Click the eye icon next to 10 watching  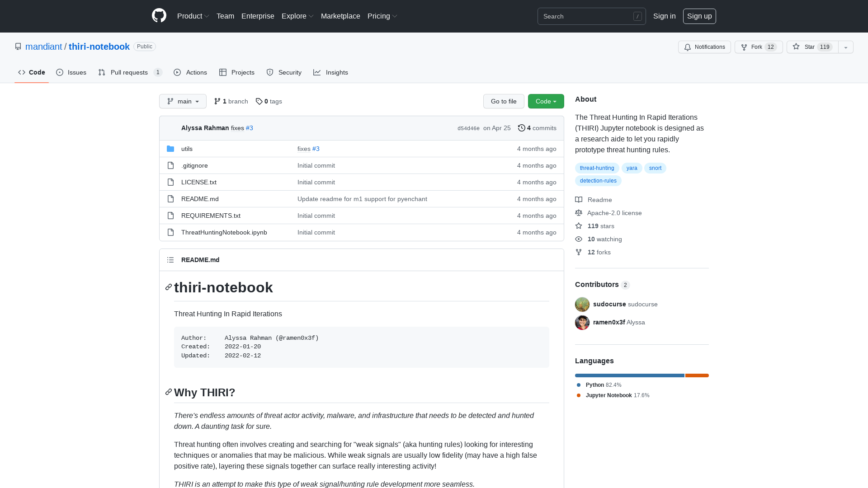579,239
